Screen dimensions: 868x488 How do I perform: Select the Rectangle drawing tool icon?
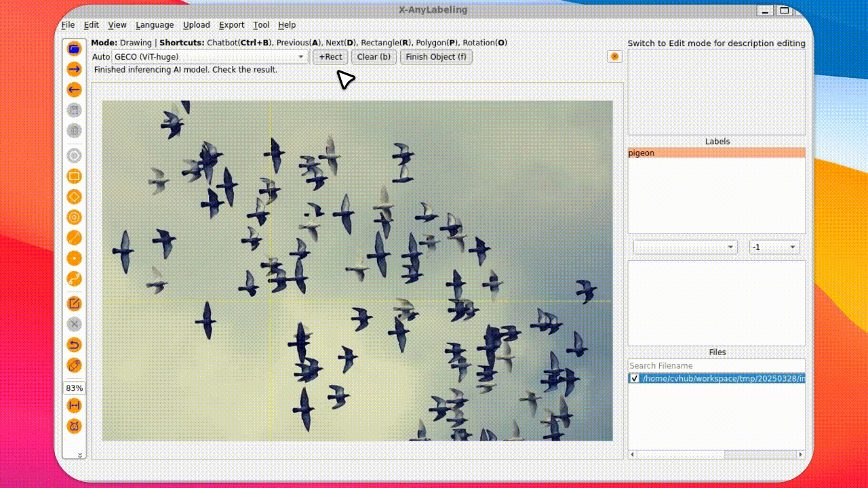75,176
